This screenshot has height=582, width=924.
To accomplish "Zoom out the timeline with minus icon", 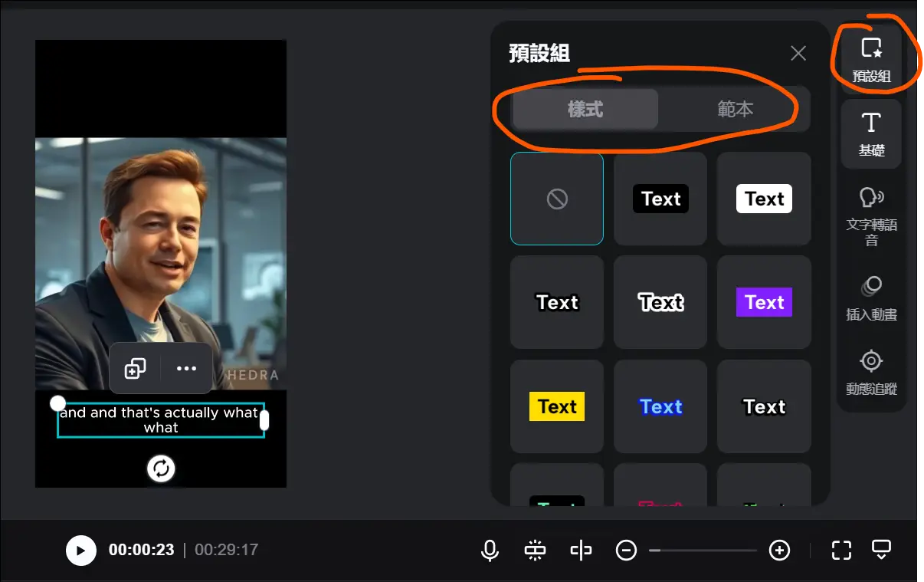I will [x=626, y=550].
